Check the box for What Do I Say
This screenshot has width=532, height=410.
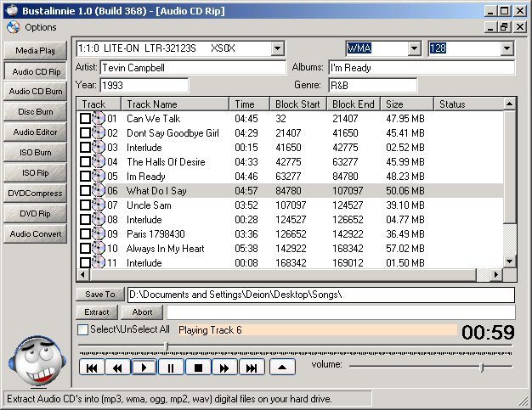85,191
